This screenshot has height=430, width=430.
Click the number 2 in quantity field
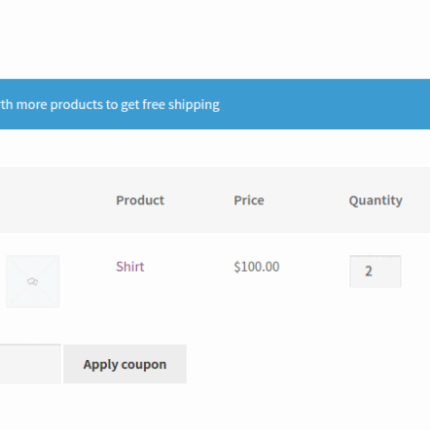(x=368, y=271)
